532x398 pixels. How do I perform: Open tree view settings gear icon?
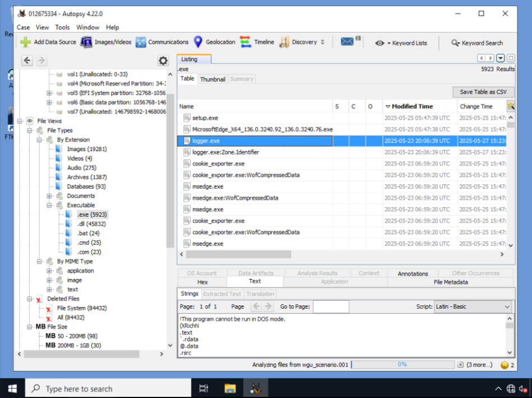pos(163,61)
